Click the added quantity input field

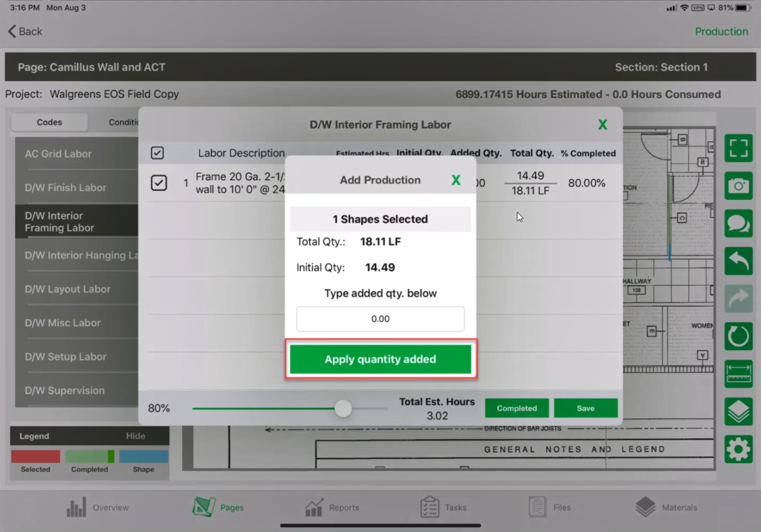click(380, 318)
